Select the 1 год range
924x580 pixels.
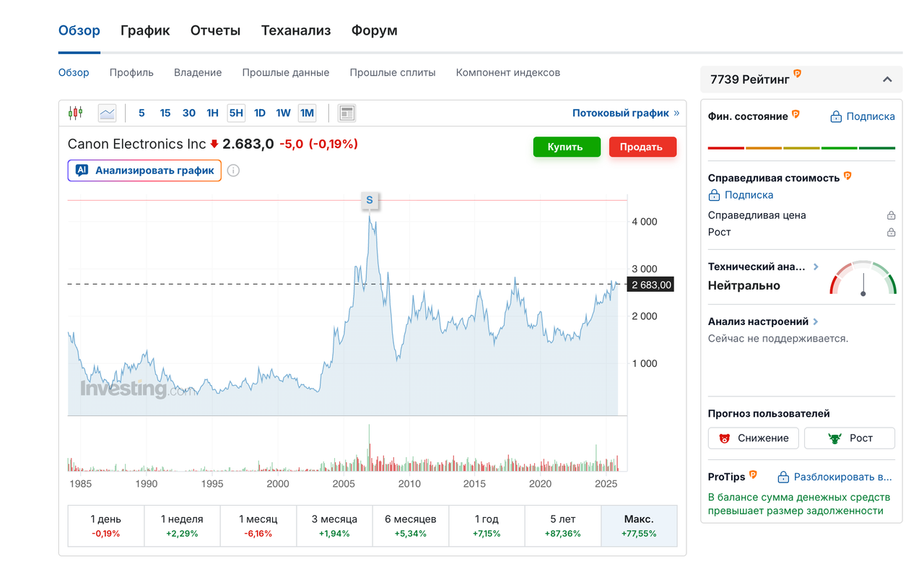tap(487, 526)
